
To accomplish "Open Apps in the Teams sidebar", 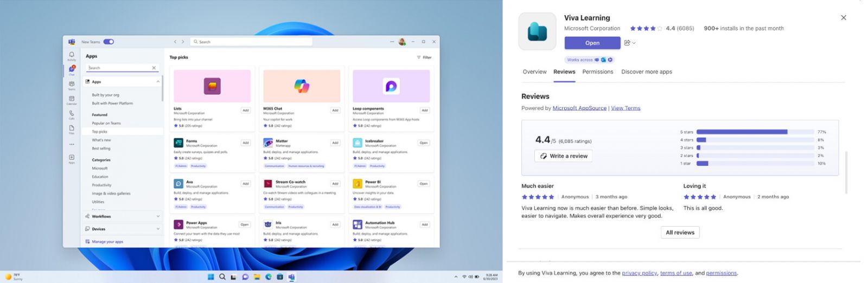I will pyautogui.click(x=72, y=158).
